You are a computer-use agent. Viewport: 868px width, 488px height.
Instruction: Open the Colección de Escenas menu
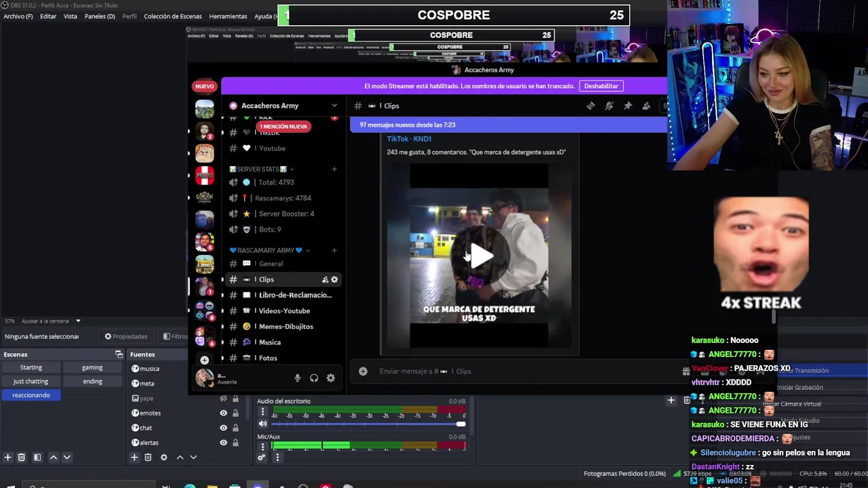tap(173, 16)
